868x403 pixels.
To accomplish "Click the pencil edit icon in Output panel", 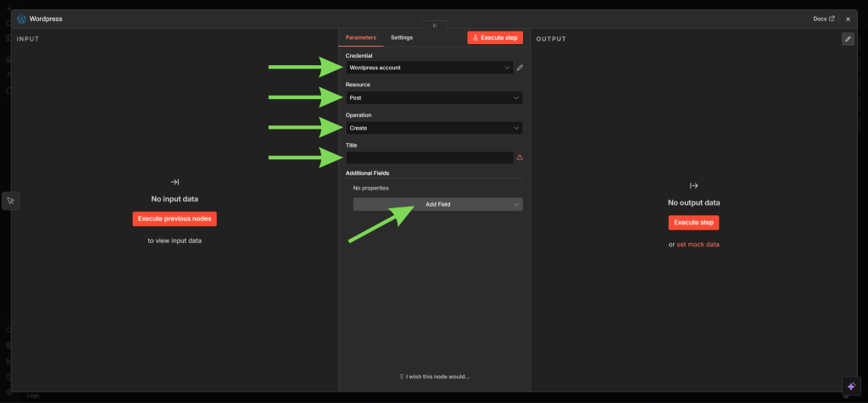I will 848,39.
